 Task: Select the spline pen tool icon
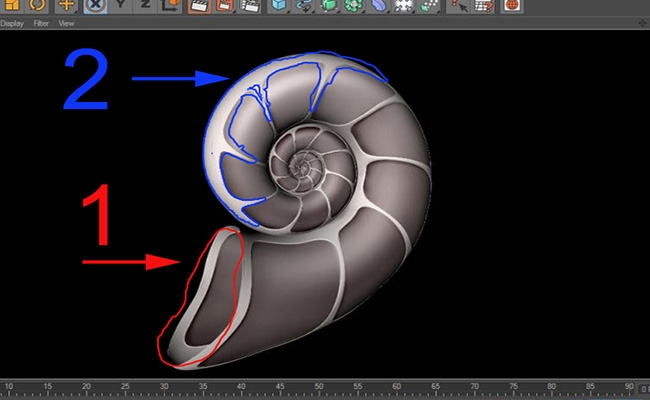[x=304, y=6]
